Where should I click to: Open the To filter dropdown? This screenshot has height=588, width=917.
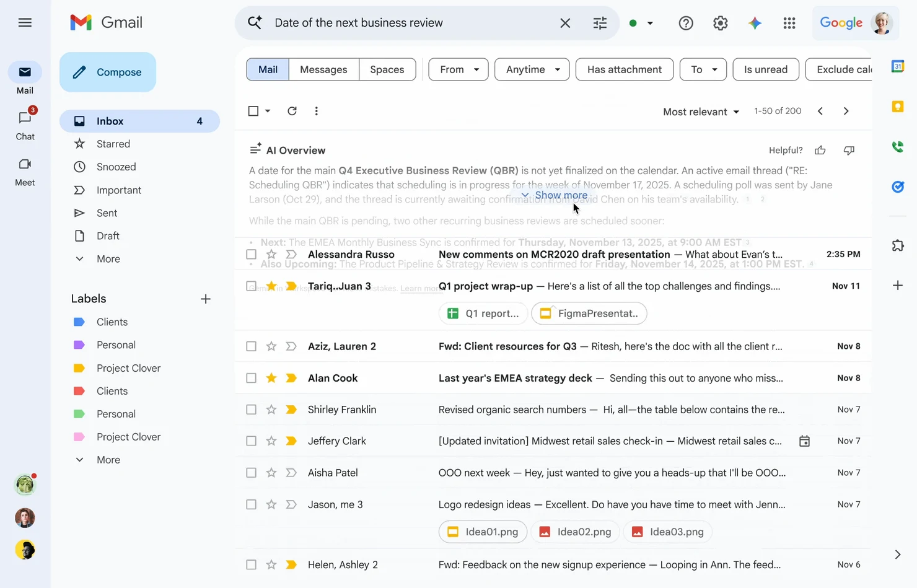pyautogui.click(x=703, y=69)
